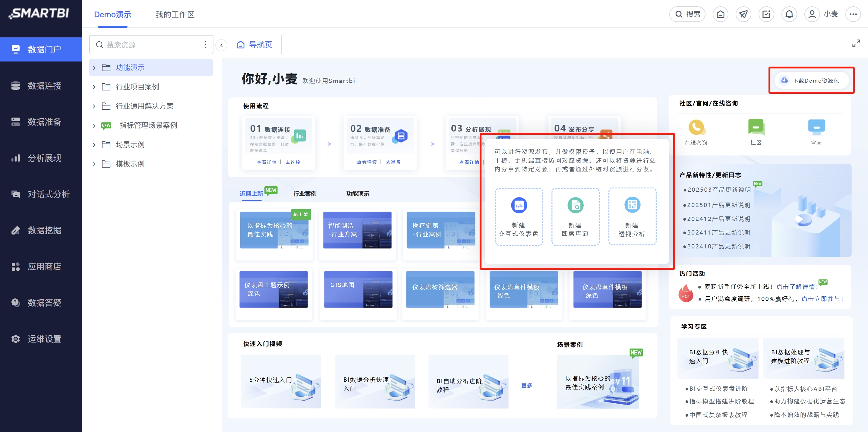The width and height of the screenshot is (868, 432).
Task: Switch to Demo演示 tab
Action: click(112, 14)
